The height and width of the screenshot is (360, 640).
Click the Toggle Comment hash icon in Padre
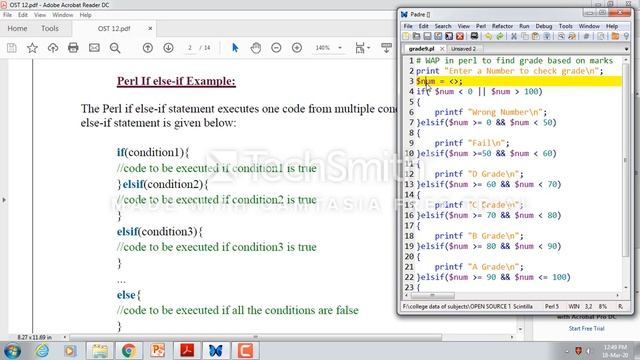(587, 36)
